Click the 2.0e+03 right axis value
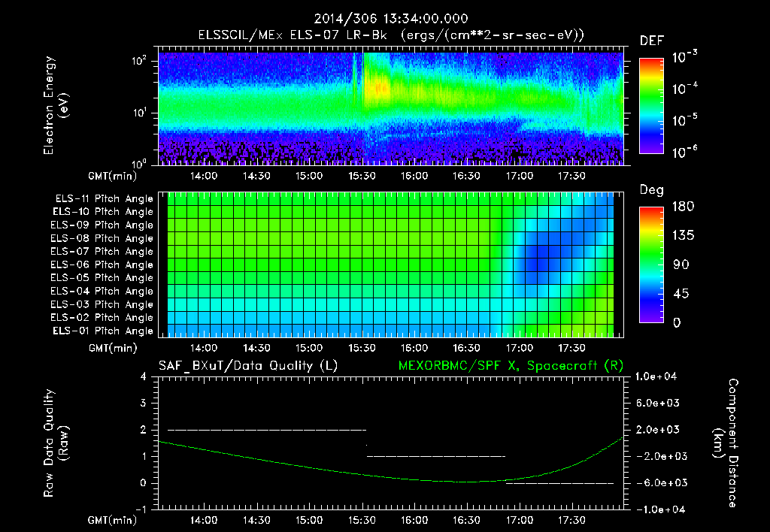 click(x=658, y=429)
